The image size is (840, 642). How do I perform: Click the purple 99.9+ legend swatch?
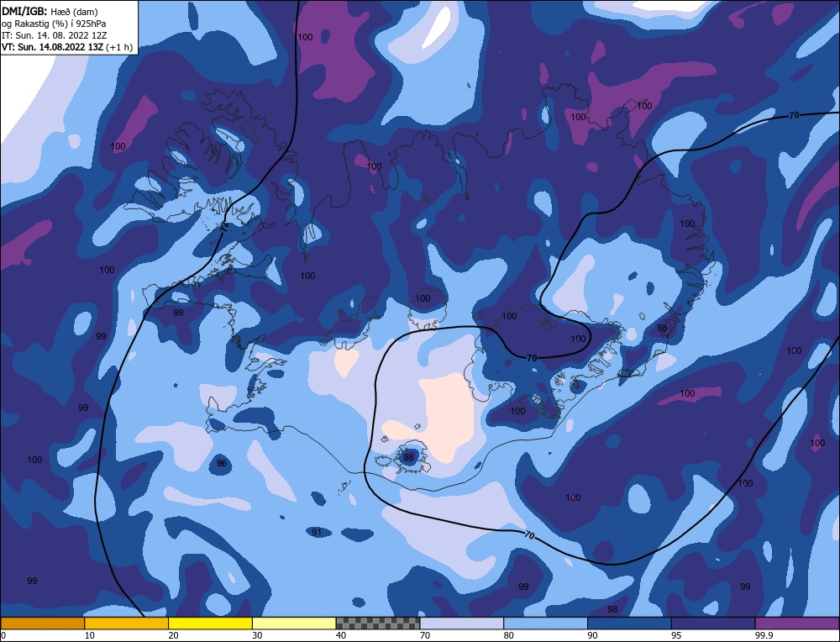pyautogui.click(x=797, y=624)
